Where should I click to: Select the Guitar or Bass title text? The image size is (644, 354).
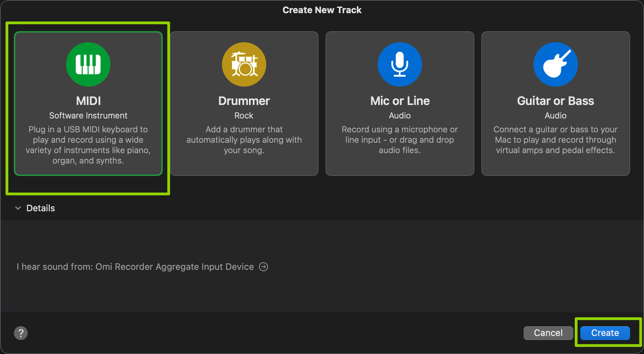pyautogui.click(x=555, y=101)
